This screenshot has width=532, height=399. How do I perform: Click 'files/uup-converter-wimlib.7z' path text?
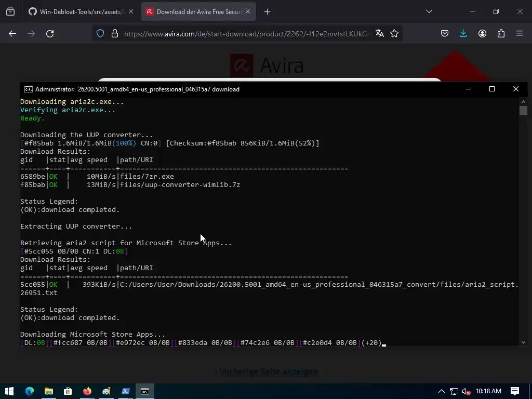[x=180, y=184]
